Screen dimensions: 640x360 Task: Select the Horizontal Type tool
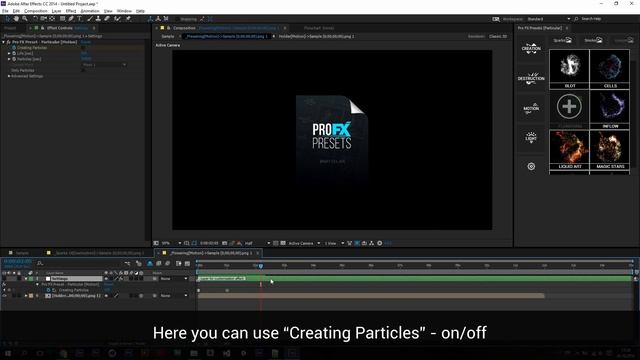pyautogui.click(x=79, y=19)
